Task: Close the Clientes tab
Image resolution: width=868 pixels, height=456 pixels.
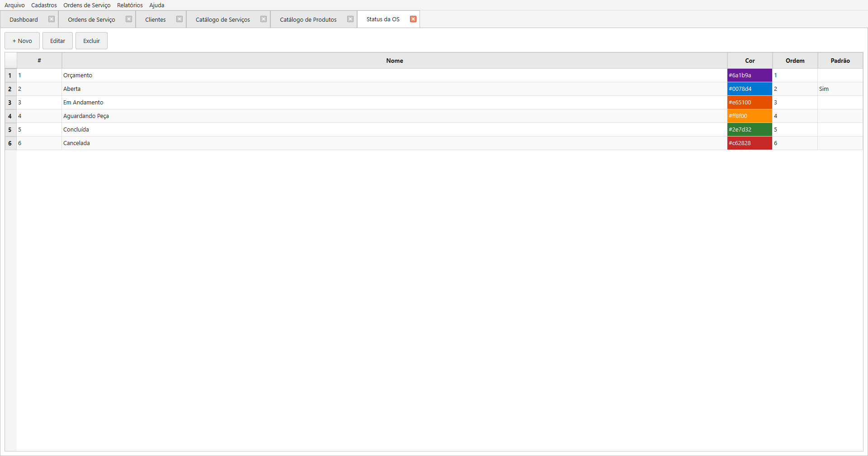Action: pyautogui.click(x=179, y=19)
